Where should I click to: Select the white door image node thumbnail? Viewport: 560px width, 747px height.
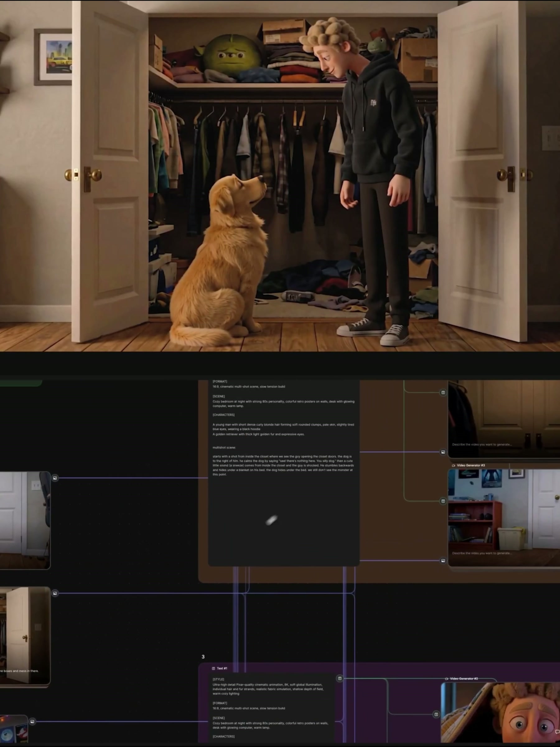coord(25,520)
